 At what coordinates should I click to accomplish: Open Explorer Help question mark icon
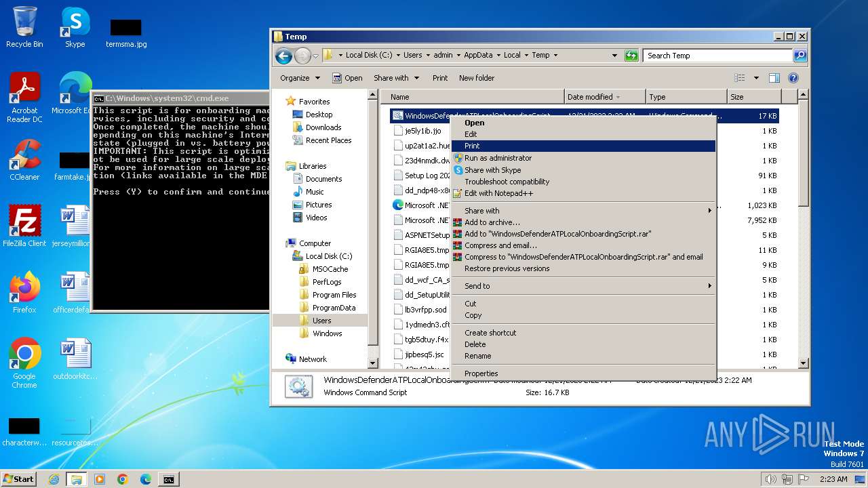[793, 78]
